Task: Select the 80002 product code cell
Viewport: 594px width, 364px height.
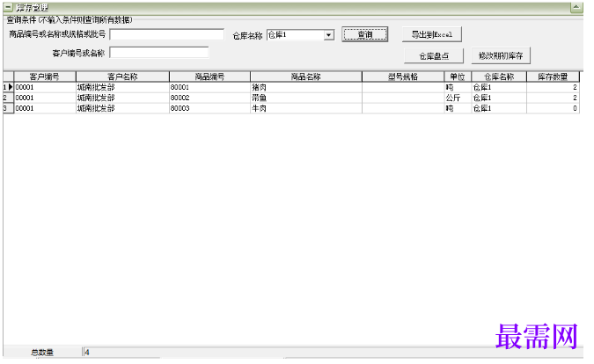Action: click(x=209, y=98)
